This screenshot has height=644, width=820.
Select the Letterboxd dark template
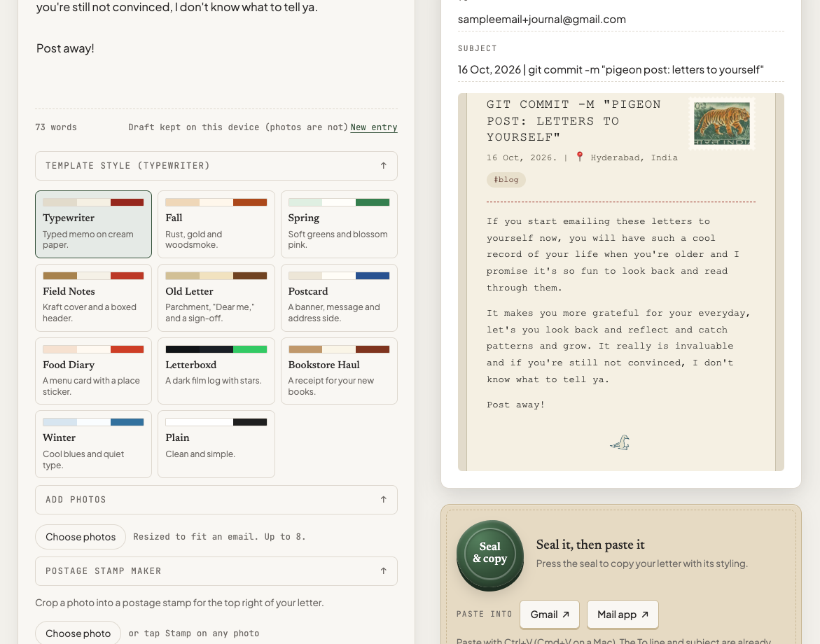(x=216, y=371)
